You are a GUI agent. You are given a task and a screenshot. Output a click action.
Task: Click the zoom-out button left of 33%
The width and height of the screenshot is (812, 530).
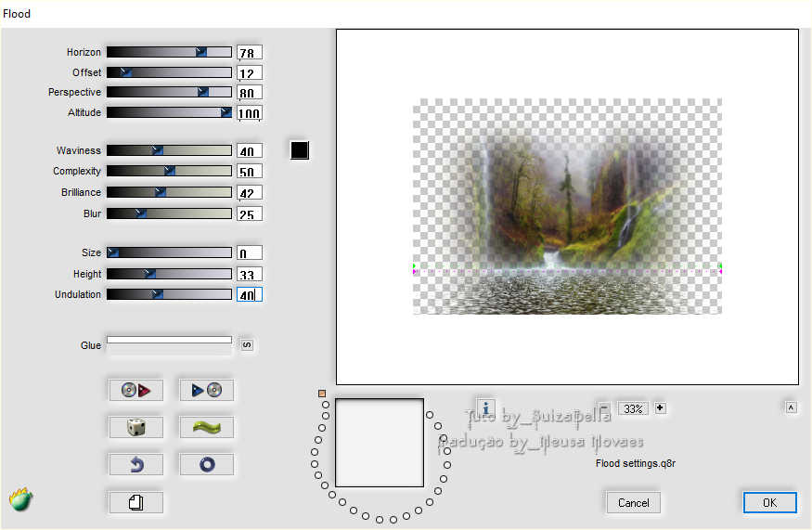(604, 408)
